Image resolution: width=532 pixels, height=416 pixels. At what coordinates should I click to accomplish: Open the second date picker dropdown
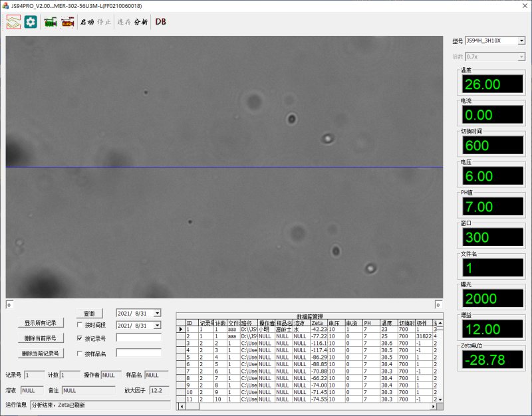click(x=157, y=326)
